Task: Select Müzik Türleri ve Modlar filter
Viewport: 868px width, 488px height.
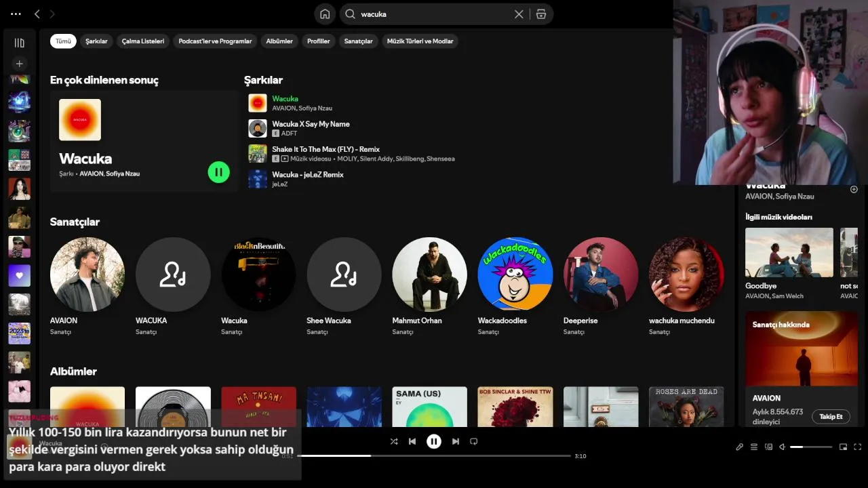Action: coord(420,41)
